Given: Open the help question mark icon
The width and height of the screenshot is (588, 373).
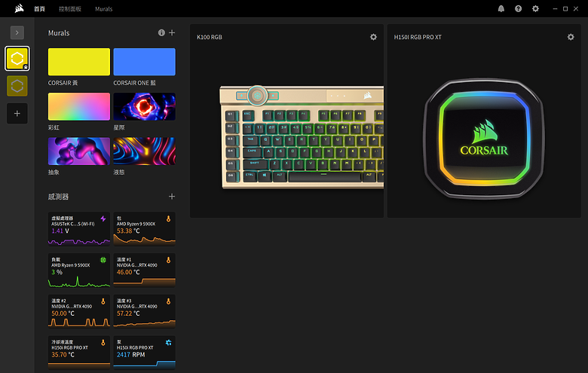Looking at the screenshot, I should tap(518, 8).
